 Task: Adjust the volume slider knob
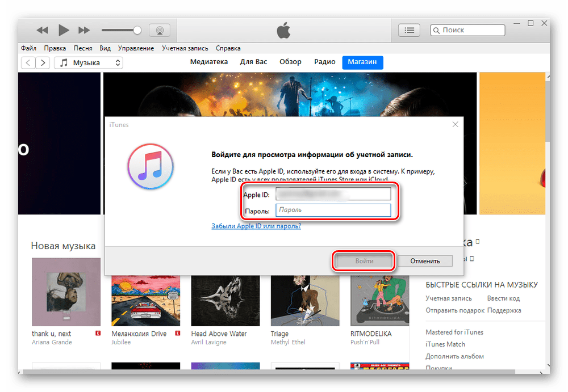pyautogui.click(x=137, y=30)
